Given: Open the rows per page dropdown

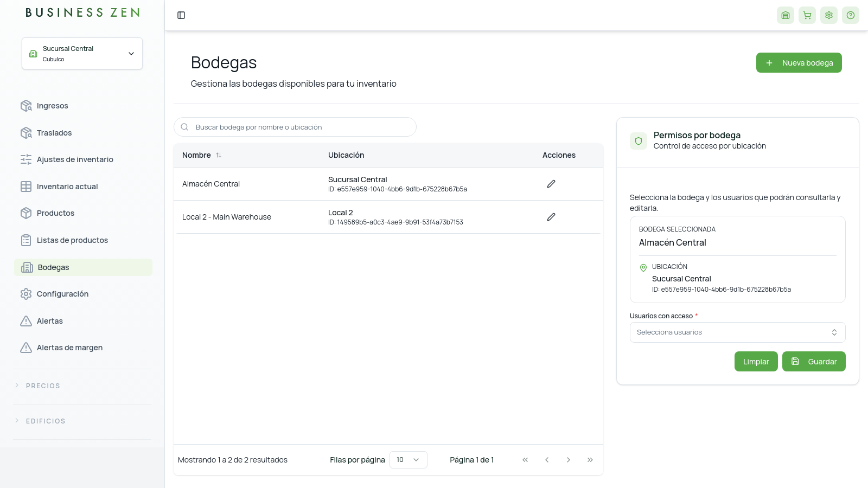Looking at the screenshot, I should click(409, 460).
